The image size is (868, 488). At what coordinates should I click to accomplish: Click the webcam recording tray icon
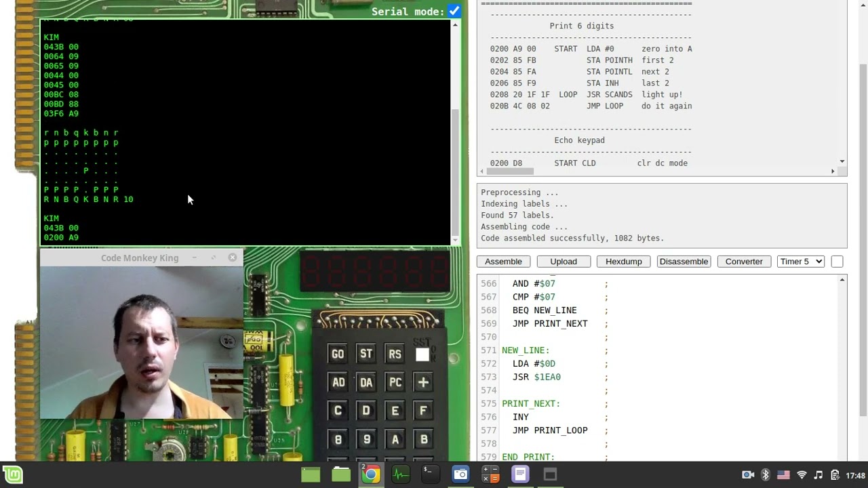(748, 475)
